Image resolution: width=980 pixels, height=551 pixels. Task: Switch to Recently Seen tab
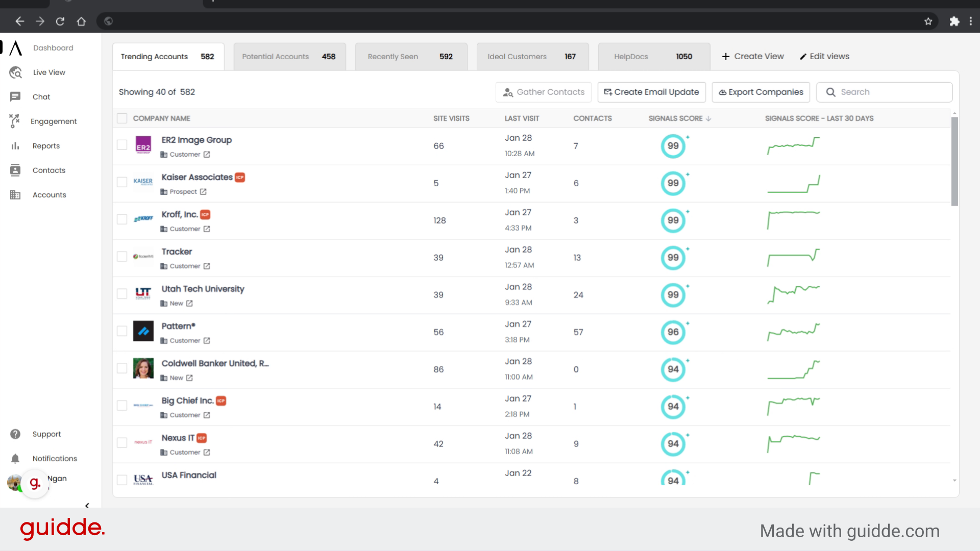(x=411, y=57)
